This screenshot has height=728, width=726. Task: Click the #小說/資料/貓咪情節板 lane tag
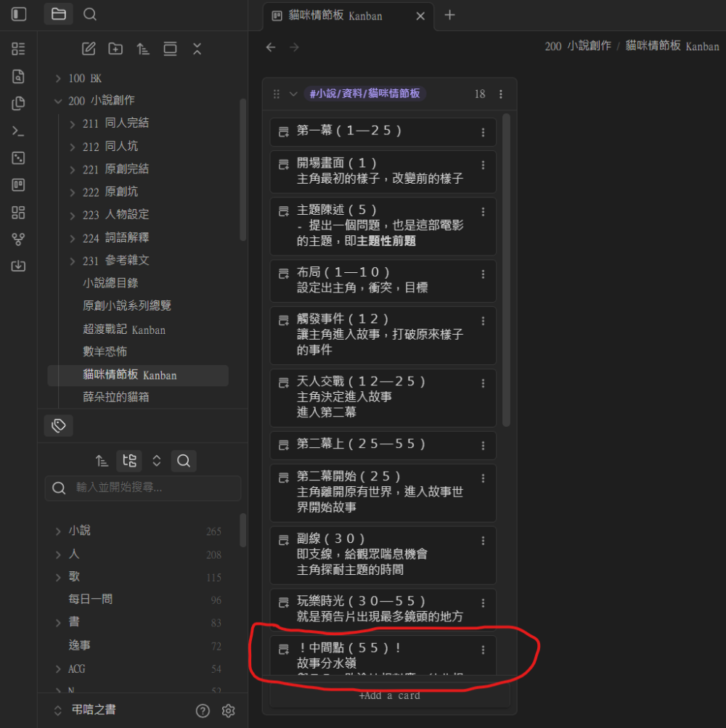[364, 94]
